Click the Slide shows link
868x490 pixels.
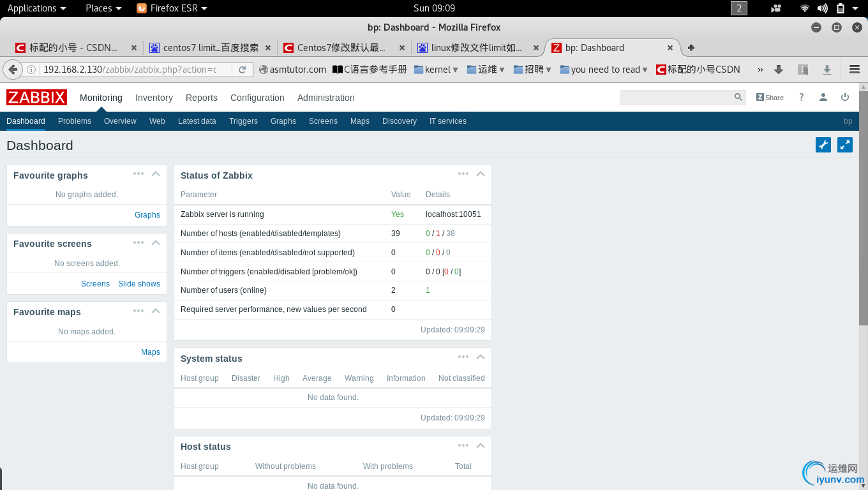pyautogui.click(x=139, y=284)
